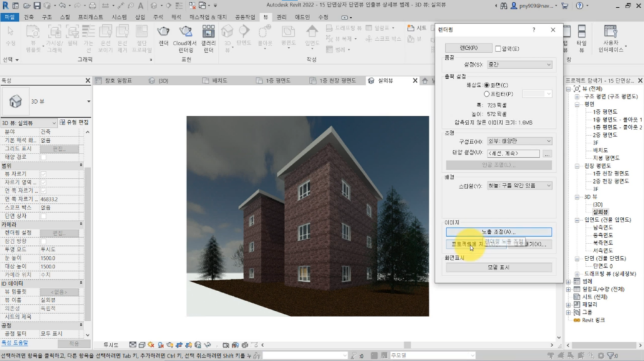Expand 구조 평면 node in project browser
The width and height of the screenshot is (644, 361).
(577, 96)
